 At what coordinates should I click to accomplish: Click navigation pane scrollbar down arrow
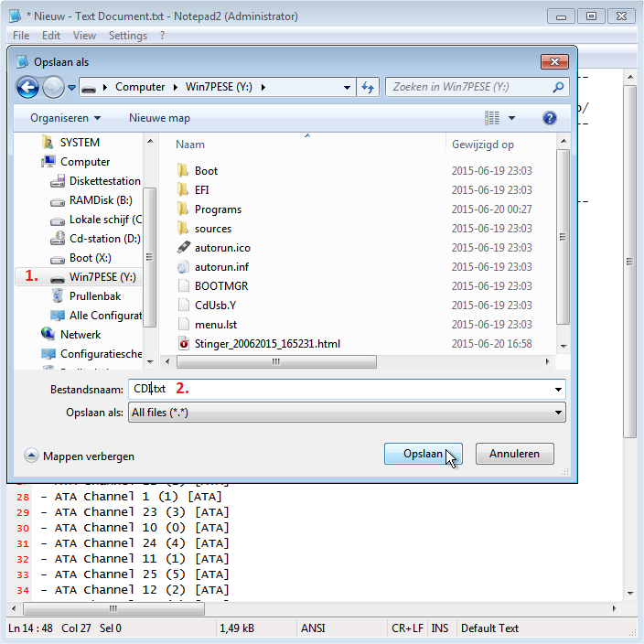(x=150, y=362)
